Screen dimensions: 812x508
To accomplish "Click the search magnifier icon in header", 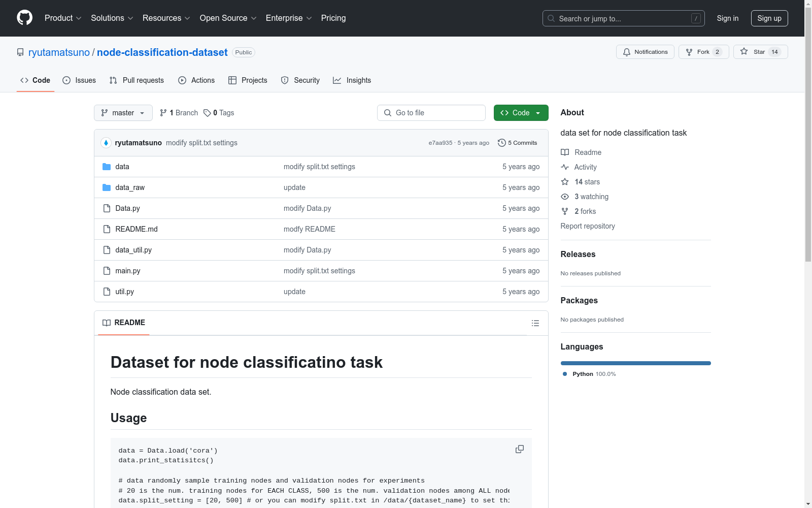I will tap(551, 18).
